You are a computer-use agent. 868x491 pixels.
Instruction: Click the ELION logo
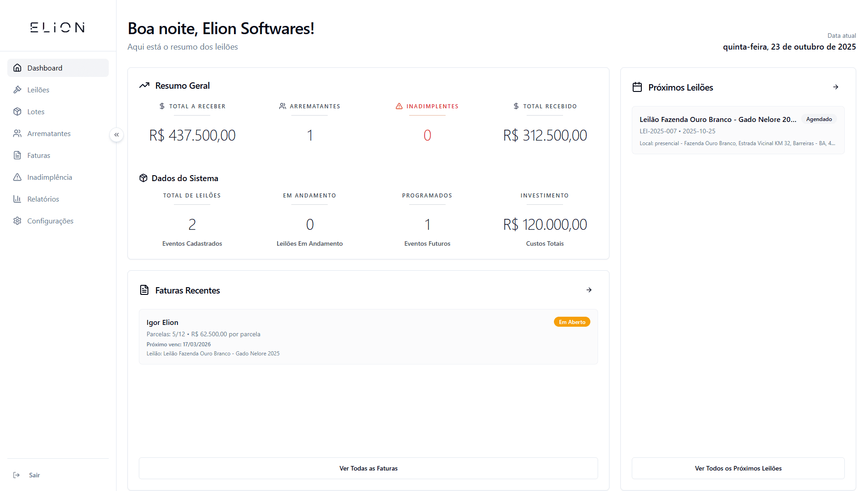coord(57,27)
